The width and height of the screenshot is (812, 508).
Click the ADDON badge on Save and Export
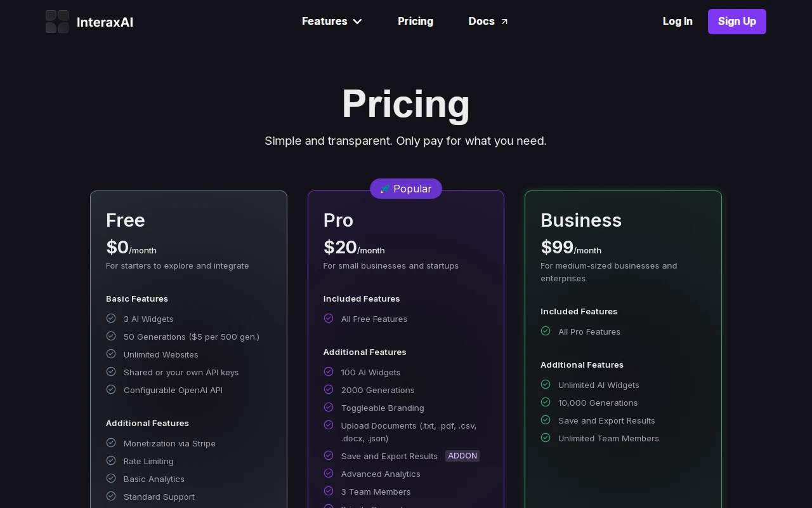coord(462,456)
